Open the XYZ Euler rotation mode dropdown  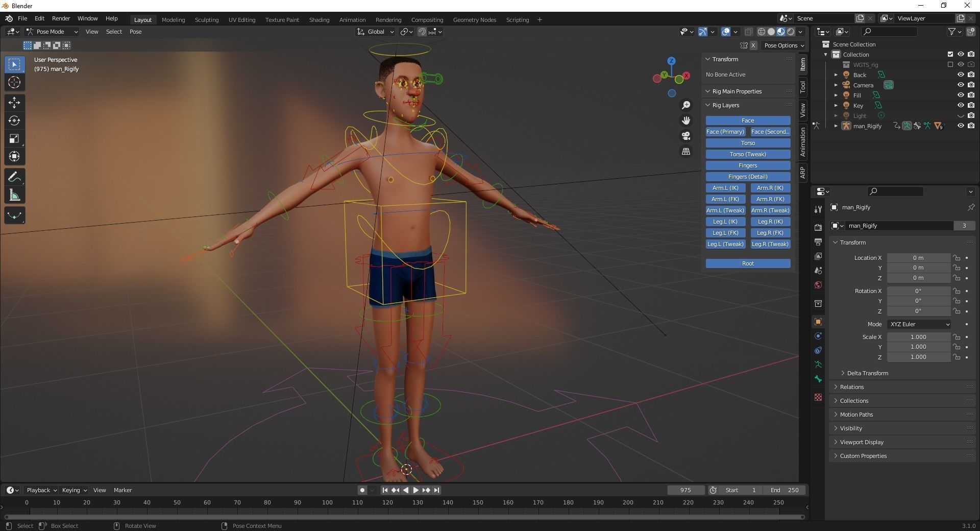(919, 324)
